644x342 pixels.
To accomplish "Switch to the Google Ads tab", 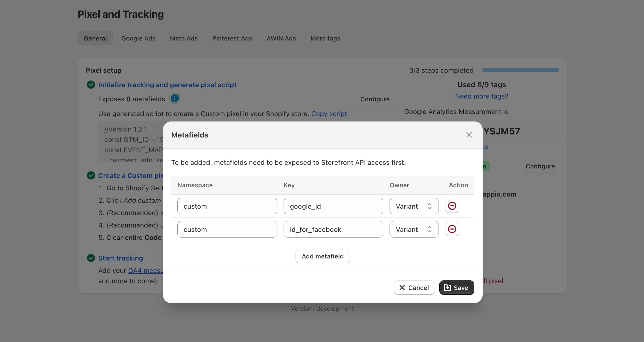I will [138, 38].
